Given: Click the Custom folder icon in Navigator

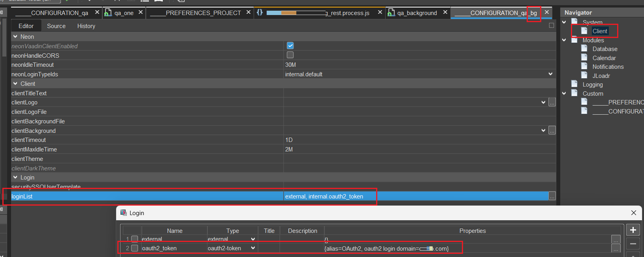Looking at the screenshot, I should point(574,93).
